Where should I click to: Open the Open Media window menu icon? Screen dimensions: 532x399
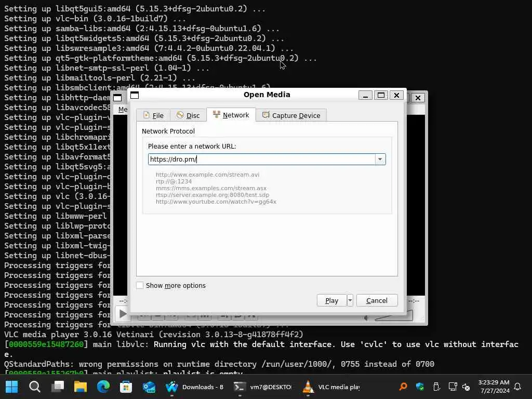click(135, 95)
